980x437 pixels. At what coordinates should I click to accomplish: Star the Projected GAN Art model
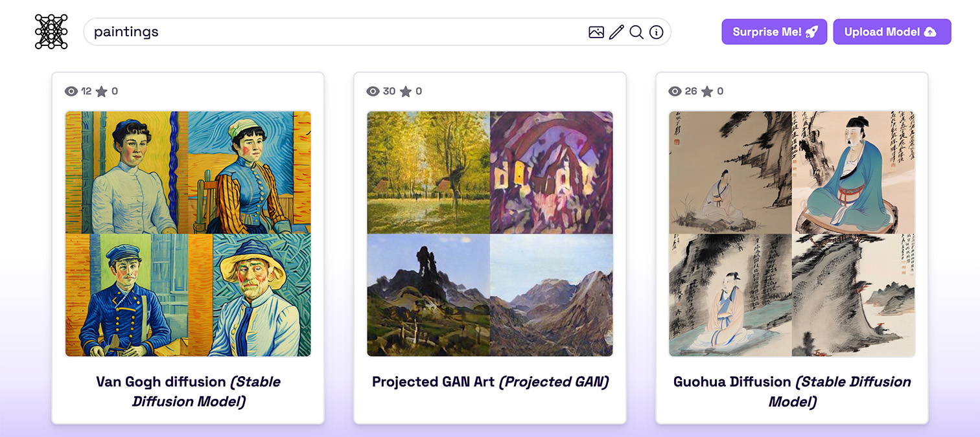coord(406,91)
